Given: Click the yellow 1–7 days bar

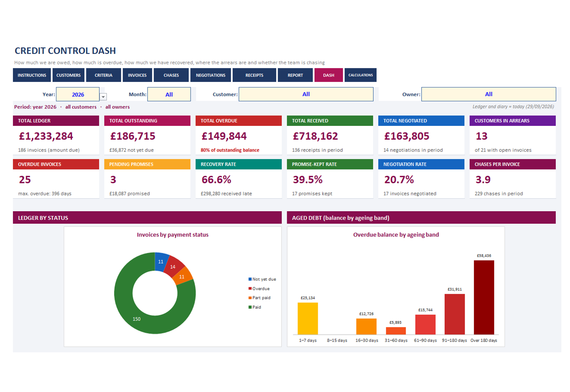Looking at the screenshot, I should pos(308,318).
